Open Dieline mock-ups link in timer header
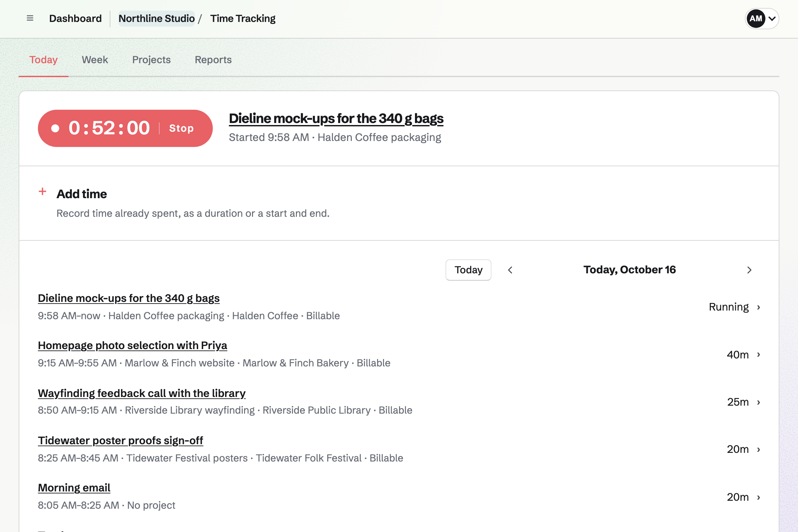Image resolution: width=798 pixels, height=532 pixels. click(x=336, y=118)
